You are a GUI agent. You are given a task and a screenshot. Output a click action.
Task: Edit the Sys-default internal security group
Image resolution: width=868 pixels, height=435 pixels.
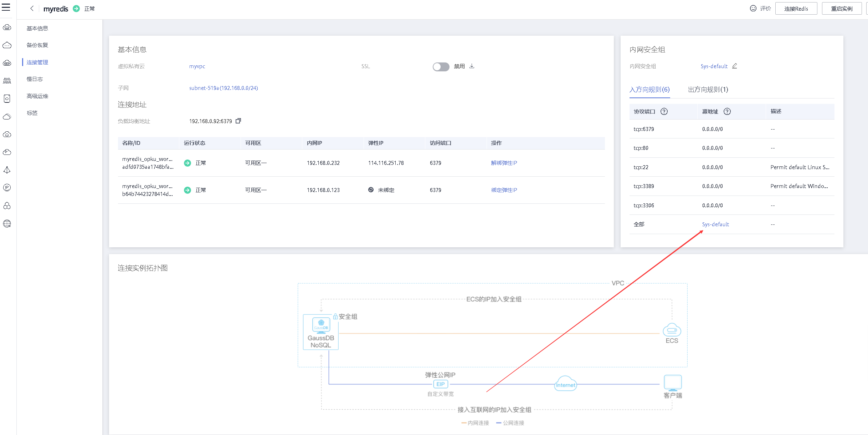coord(734,66)
